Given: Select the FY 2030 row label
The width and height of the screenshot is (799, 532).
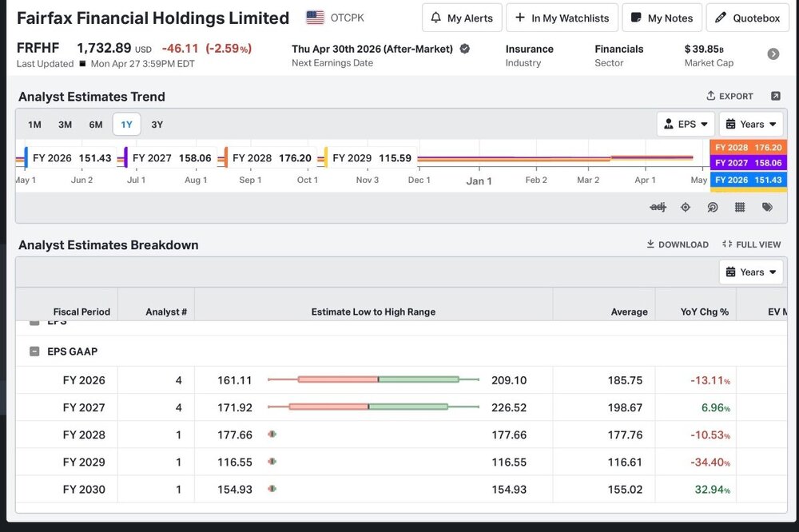Looking at the screenshot, I should pos(84,489).
